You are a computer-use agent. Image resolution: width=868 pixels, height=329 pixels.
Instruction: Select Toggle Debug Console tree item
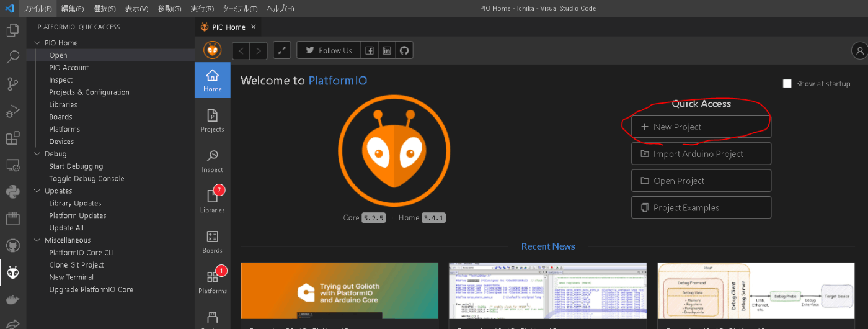point(110,179)
